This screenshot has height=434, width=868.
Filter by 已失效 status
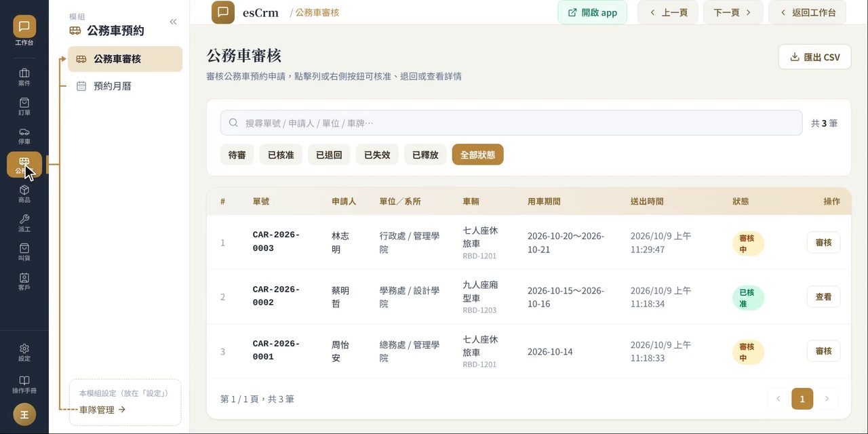point(377,155)
